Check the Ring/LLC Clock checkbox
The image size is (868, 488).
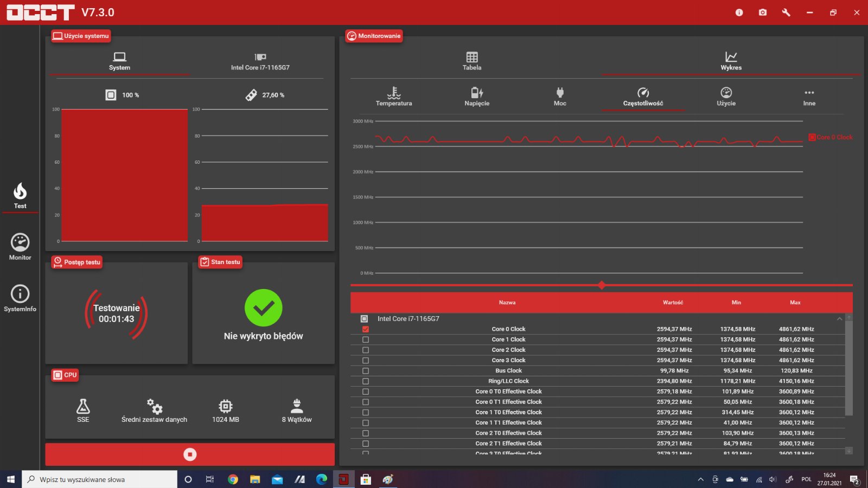click(x=365, y=381)
